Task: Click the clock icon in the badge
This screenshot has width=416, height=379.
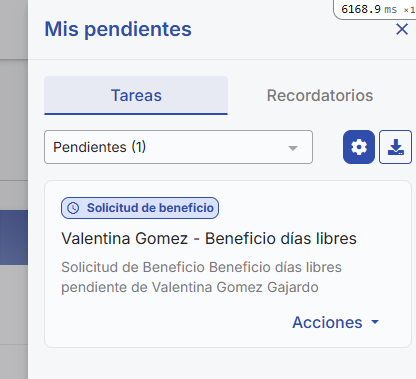Action: (x=73, y=208)
